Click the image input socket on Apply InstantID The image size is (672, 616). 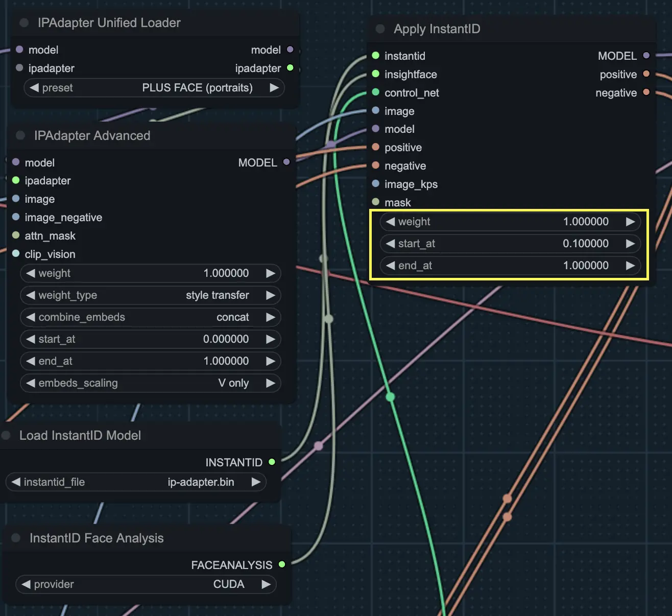[x=376, y=110]
